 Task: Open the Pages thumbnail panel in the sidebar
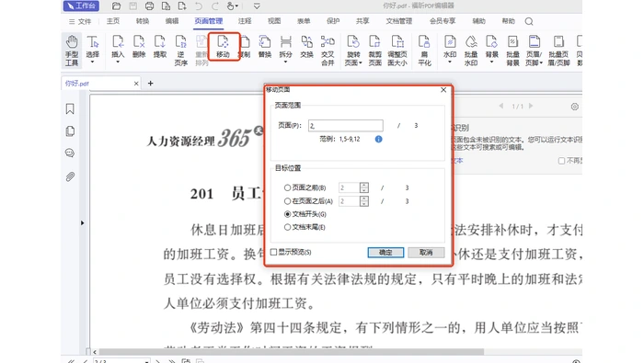[70, 131]
